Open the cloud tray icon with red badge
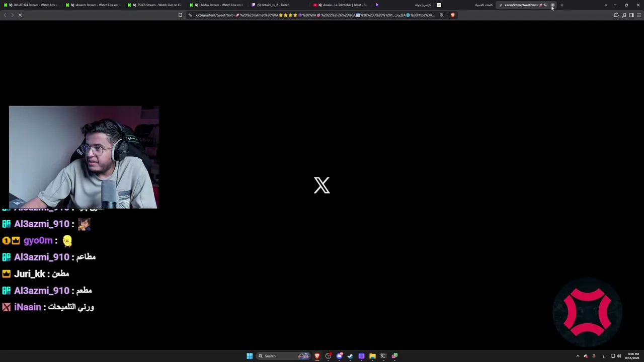644x362 pixels. [x=586, y=356]
